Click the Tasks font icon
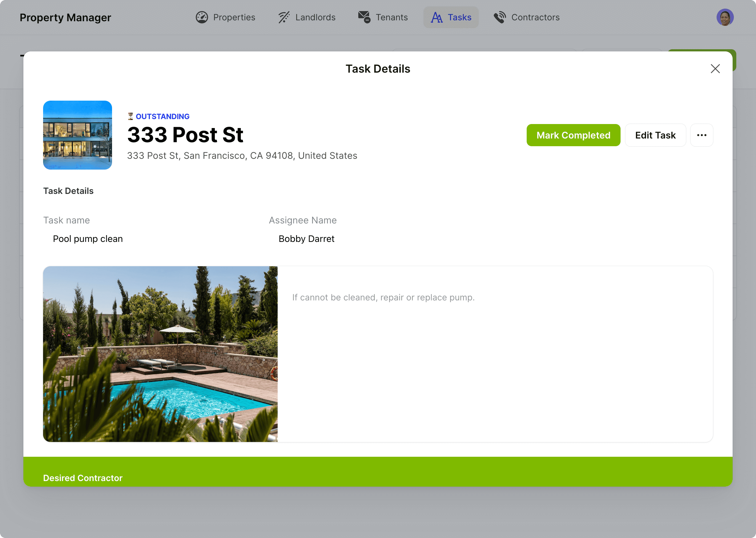 pyautogui.click(x=436, y=17)
